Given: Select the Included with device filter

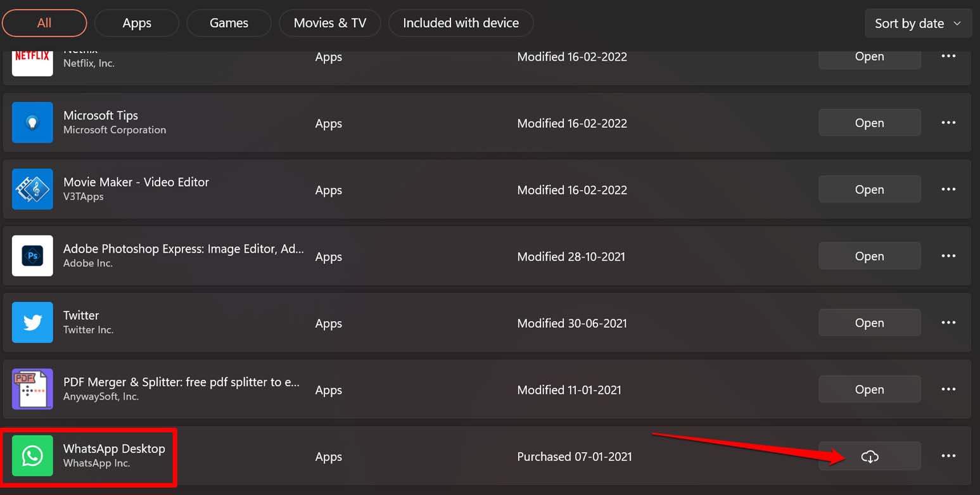Looking at the screenshot, I should click(461, 23).
